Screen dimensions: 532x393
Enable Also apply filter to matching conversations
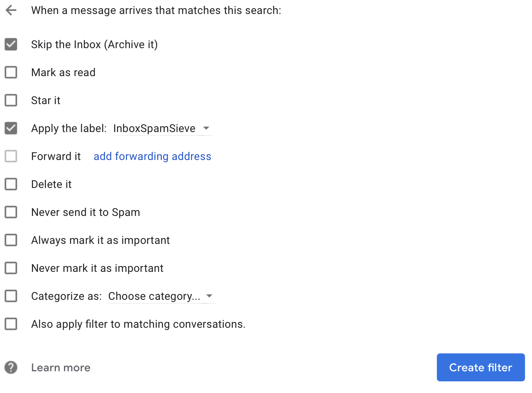(x=11, y=324)
